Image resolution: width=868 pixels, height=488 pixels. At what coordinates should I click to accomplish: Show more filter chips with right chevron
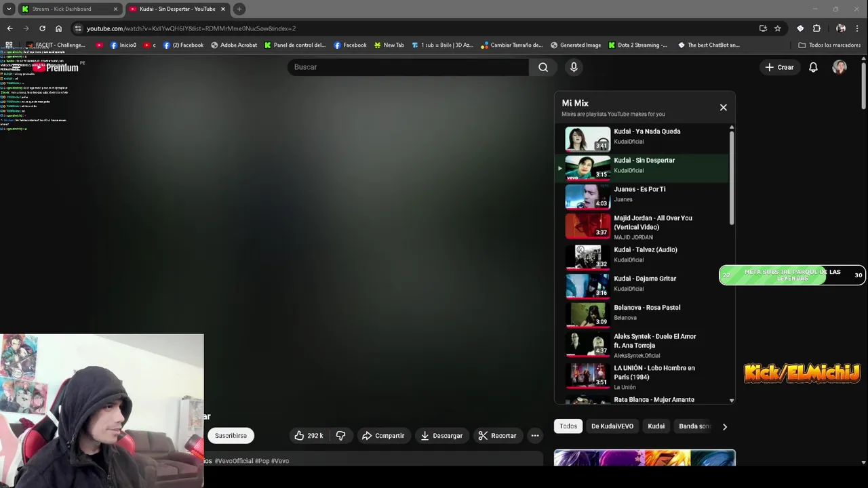click(x=724, y=426)
